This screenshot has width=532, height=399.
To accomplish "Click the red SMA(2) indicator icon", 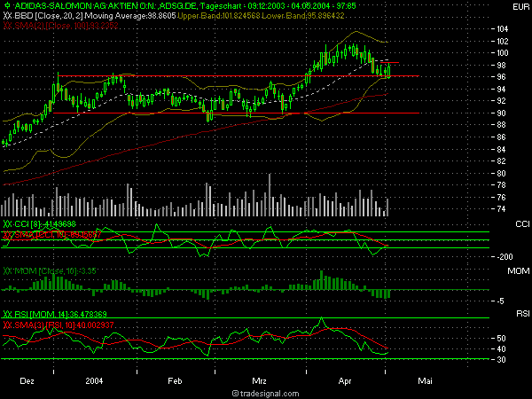I will click(x=7, y=26).
